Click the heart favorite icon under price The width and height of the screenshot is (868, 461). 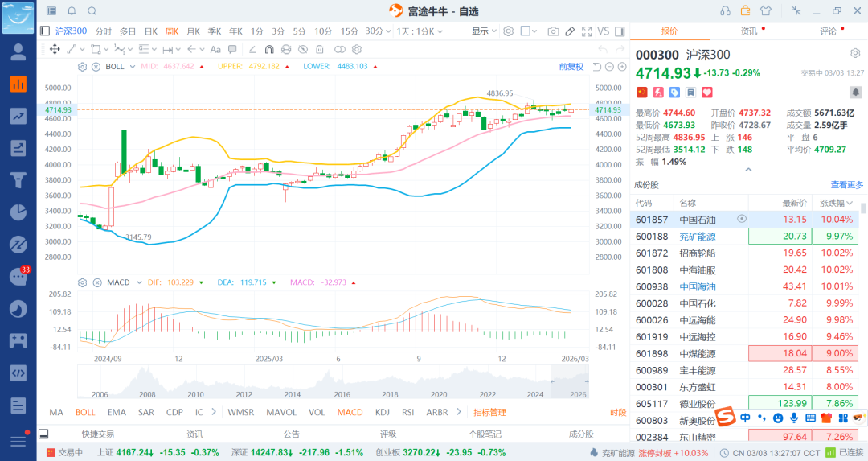(x=685, y=93)
